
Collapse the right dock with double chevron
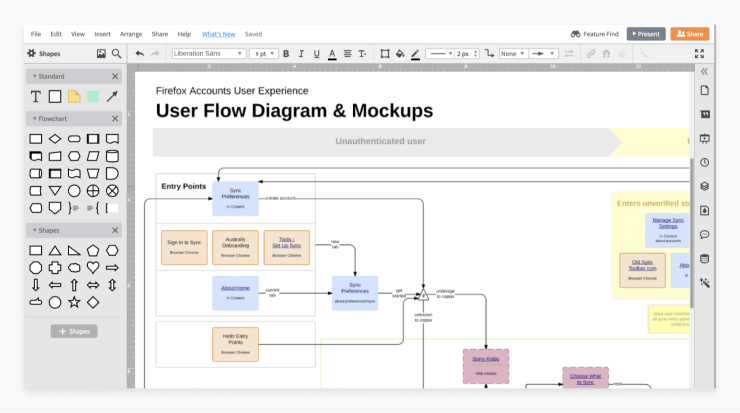(704, 72)
